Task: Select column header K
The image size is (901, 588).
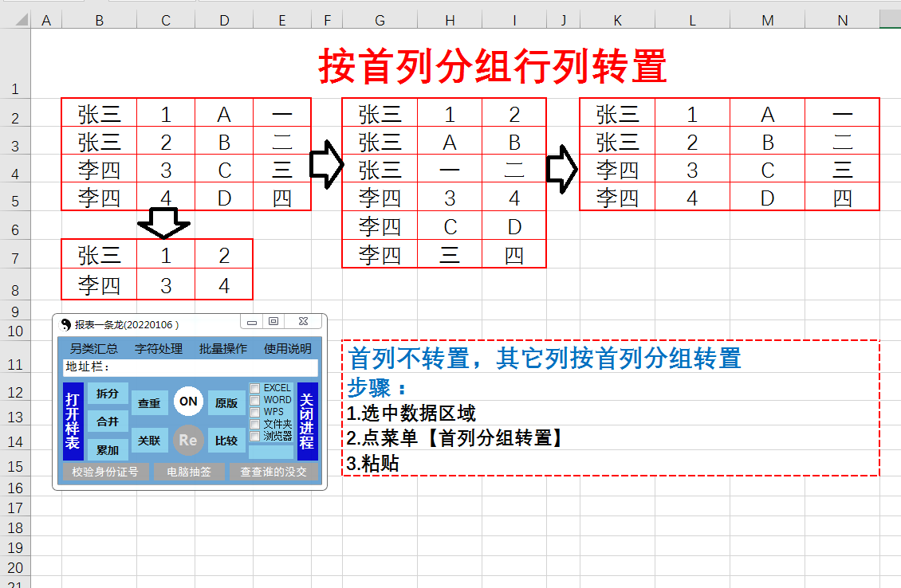Action: click(618, 21)
